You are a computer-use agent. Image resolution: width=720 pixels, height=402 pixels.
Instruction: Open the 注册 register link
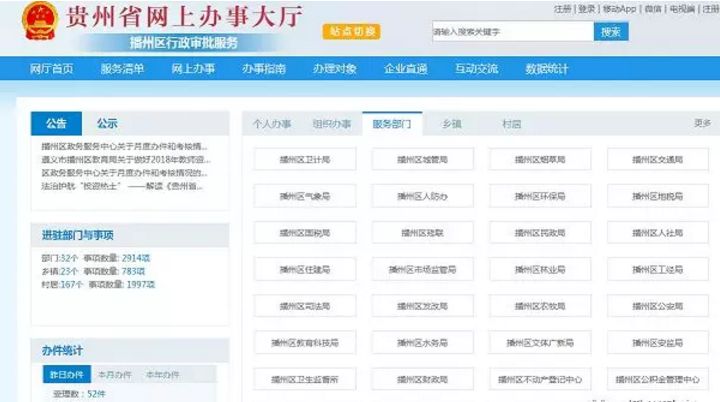(x=563, y=9)
